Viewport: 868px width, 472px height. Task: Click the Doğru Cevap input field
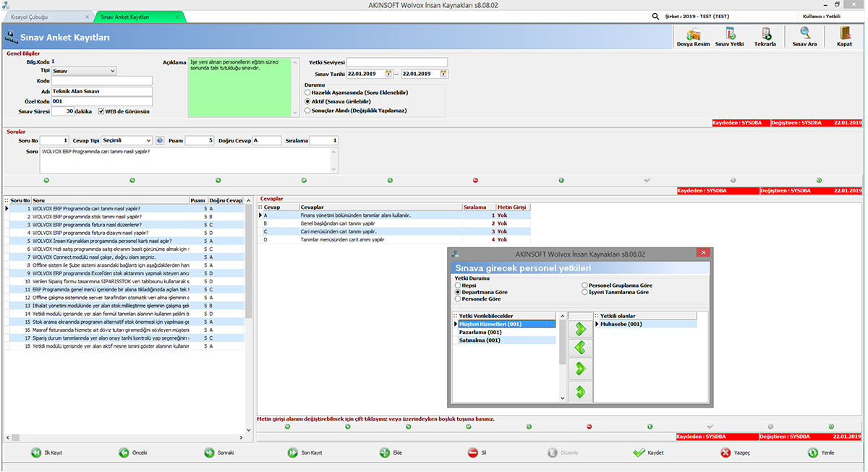click(267, 140)
